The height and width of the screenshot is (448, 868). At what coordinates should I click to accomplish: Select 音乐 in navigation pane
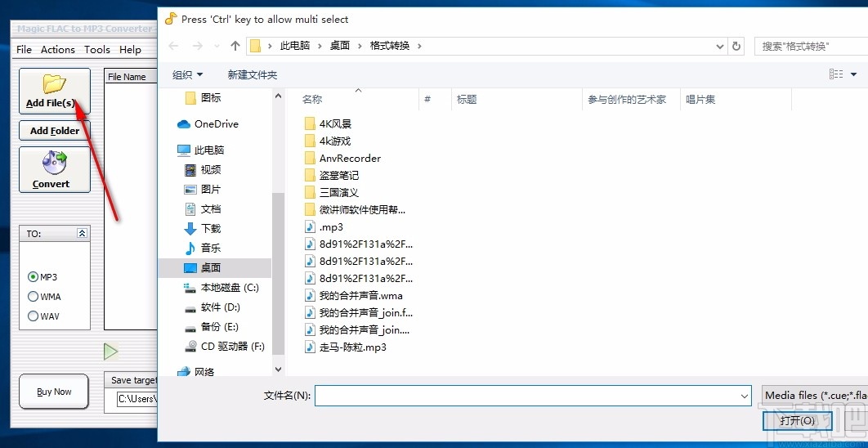click(203, 248)
